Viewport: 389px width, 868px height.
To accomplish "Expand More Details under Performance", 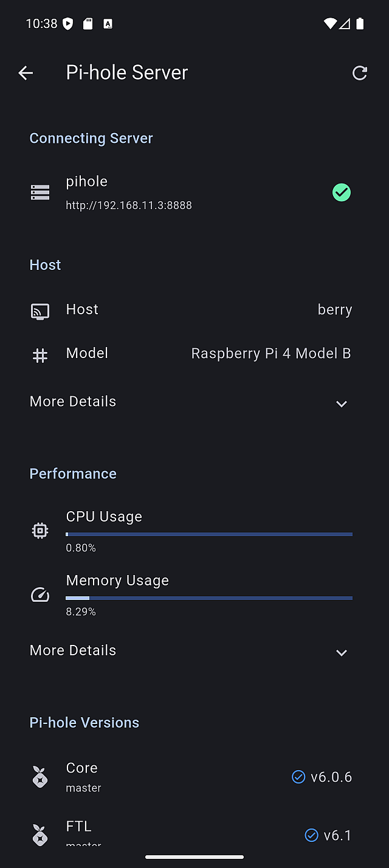I will point(342,652).
